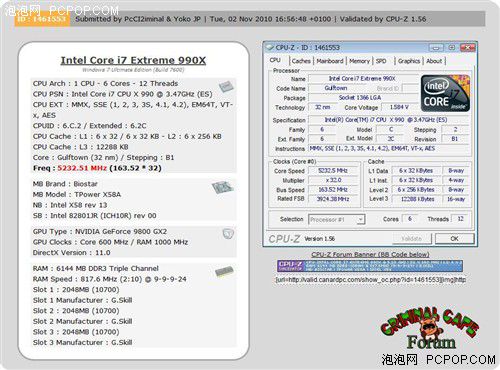
Task: Open the Graphics tab
Action: [x=409, y=61]
